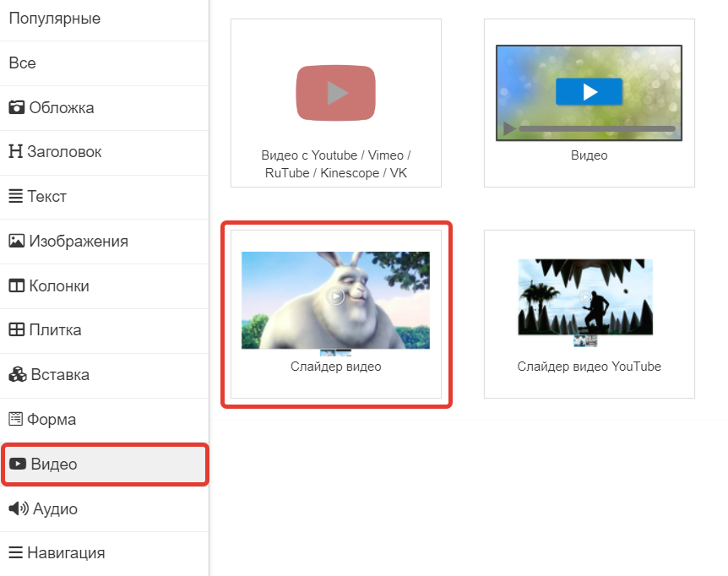Select the Слайдер видео YouTube thumbnail
The height and width of the screenshot is (576, 728).
585,297
